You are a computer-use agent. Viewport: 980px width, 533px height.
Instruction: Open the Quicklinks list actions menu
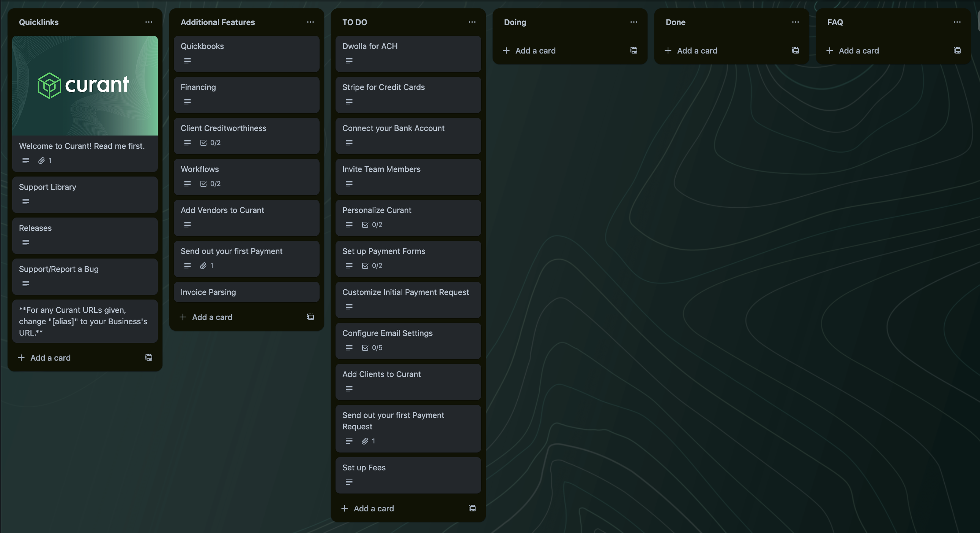[x=148, y=22]
